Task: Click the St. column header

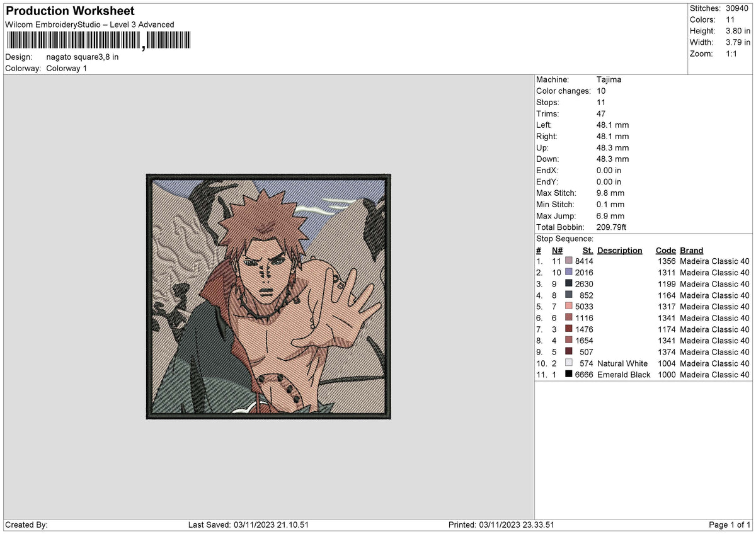Action: [588, 251]
